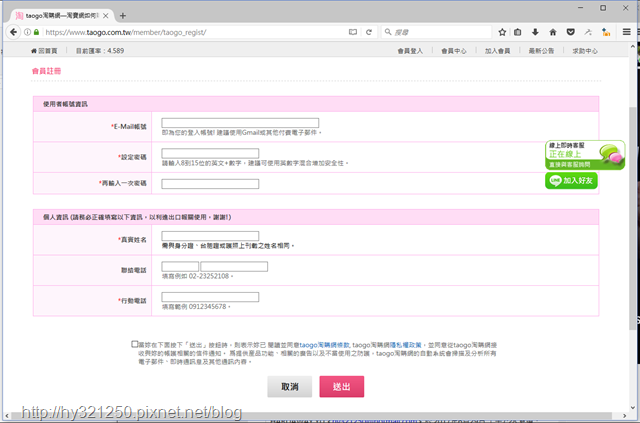Click the E-Mail帳號 input field
The height and width of the screenshot is (423, 640).
pyautogui.click(x=240, y=123)
